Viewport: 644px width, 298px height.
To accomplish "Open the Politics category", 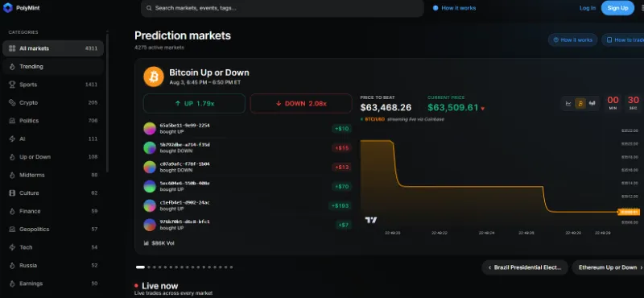I will pos(53,121).
